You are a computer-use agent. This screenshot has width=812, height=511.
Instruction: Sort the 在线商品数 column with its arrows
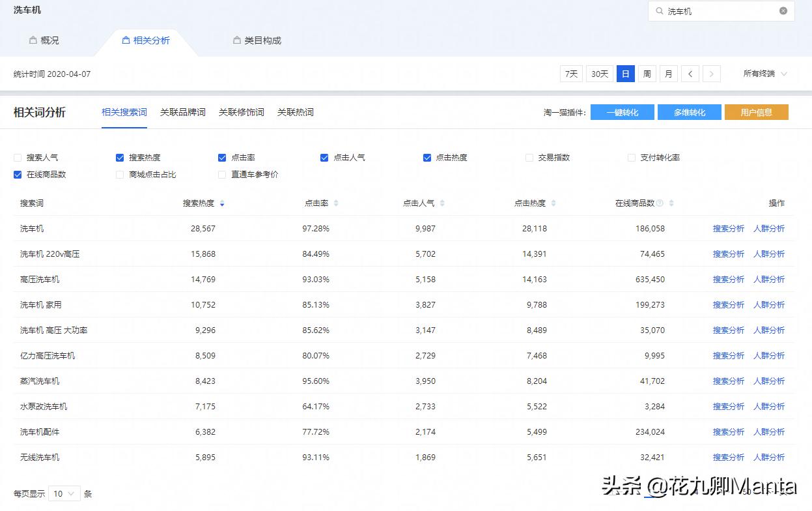tap(673, 203)
